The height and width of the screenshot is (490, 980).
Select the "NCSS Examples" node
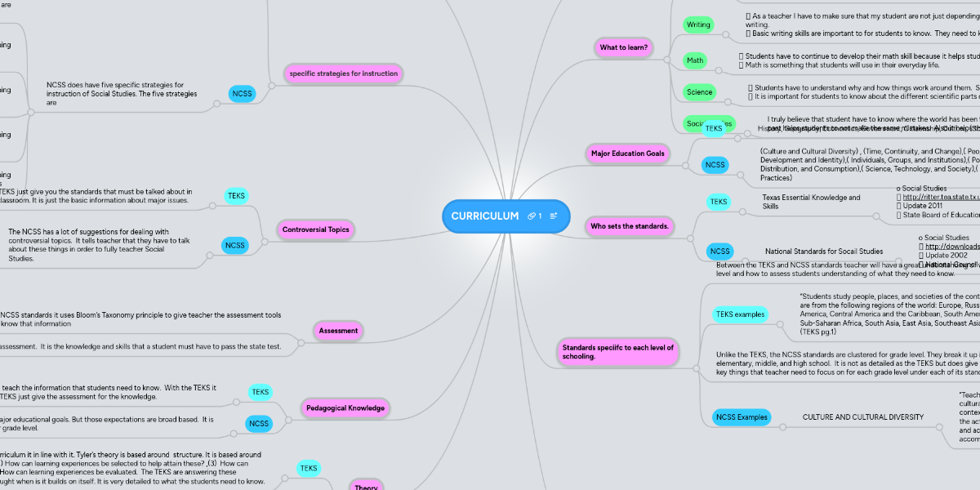[741, 416]
